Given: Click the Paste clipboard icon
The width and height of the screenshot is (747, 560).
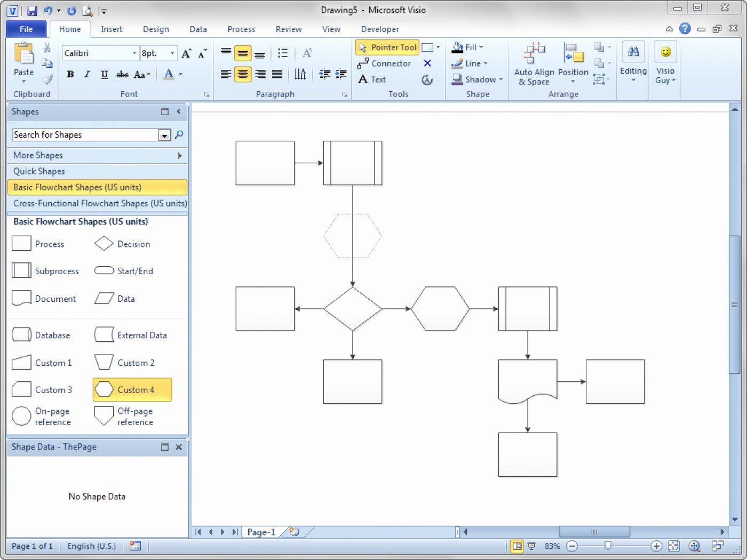Looking at the screenshot, I should click(x=23, y=54).
